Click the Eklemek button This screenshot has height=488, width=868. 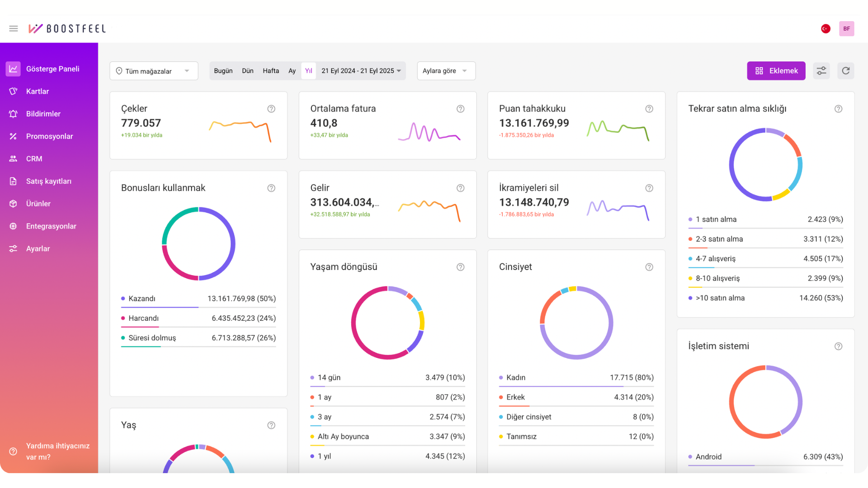pyautogui.click(x=776, y=71)
